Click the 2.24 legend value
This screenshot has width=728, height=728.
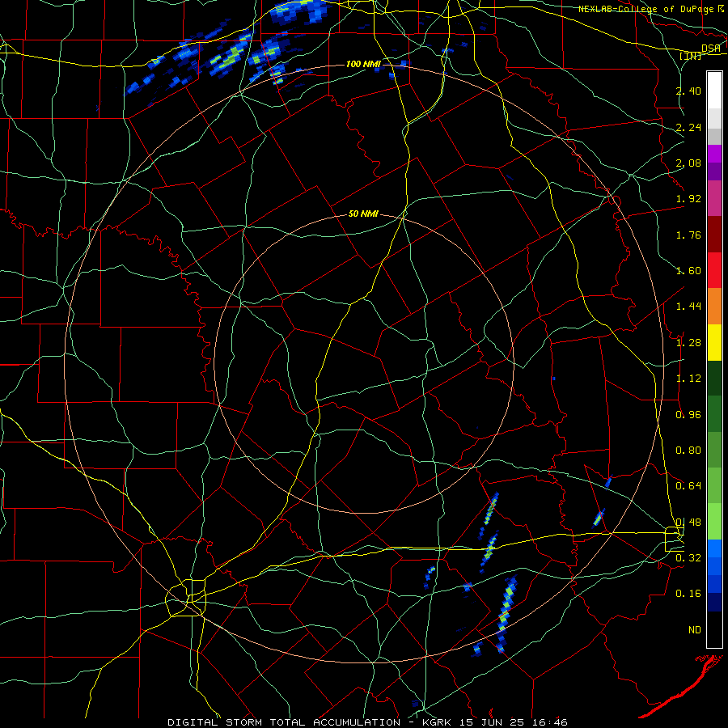688,127
